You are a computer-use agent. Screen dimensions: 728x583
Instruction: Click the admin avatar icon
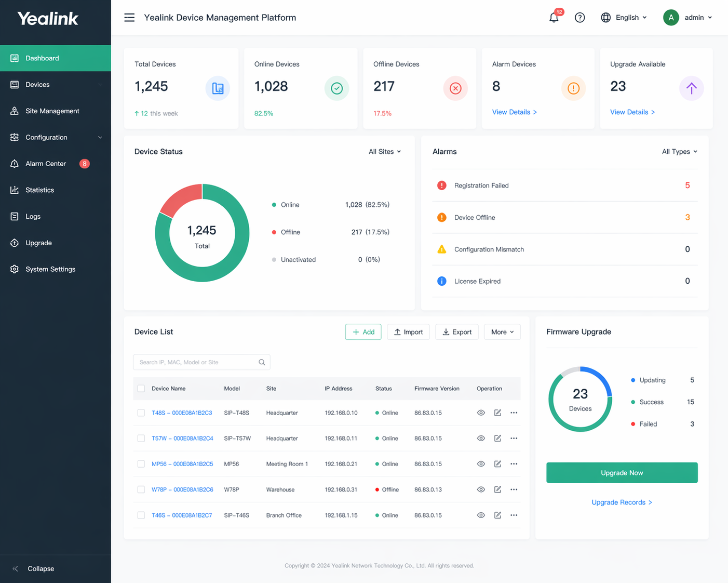point(671,18)
